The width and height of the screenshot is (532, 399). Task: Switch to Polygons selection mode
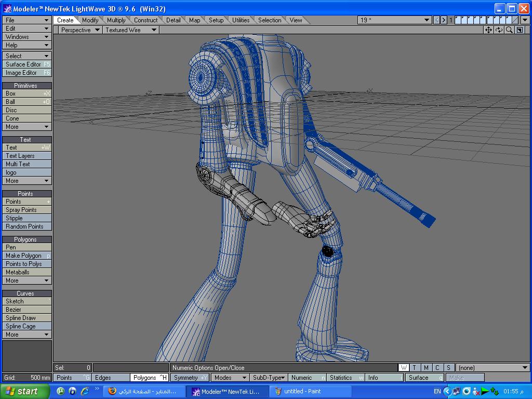(149, 378)
